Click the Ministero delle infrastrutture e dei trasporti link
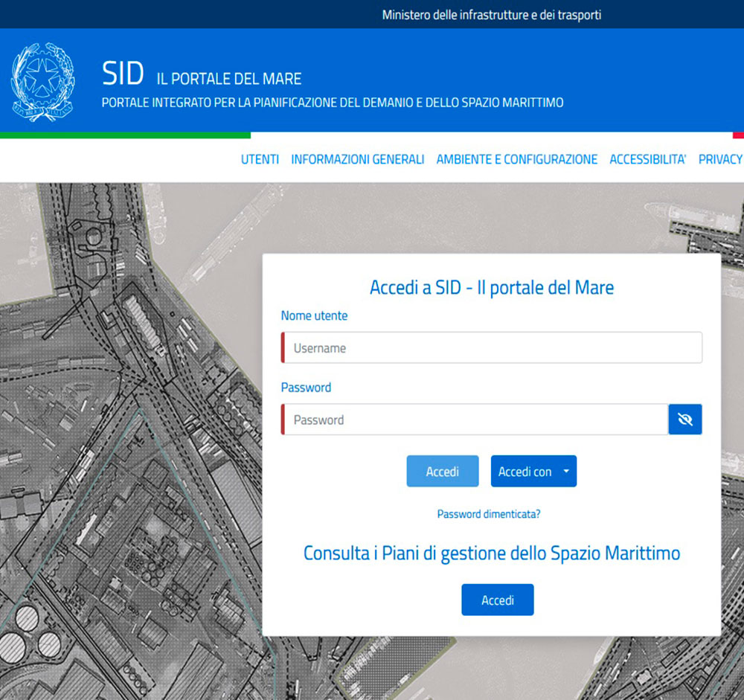 491,15
